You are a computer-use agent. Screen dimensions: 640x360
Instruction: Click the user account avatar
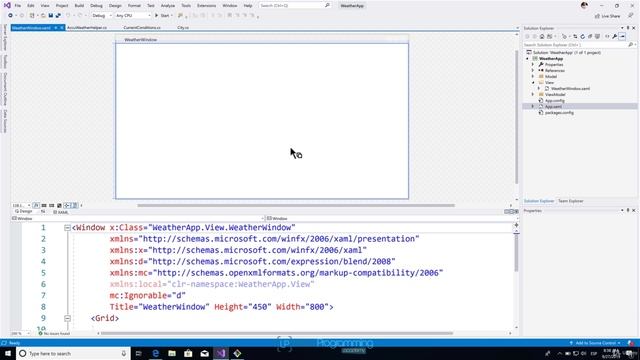click(584, 6)
